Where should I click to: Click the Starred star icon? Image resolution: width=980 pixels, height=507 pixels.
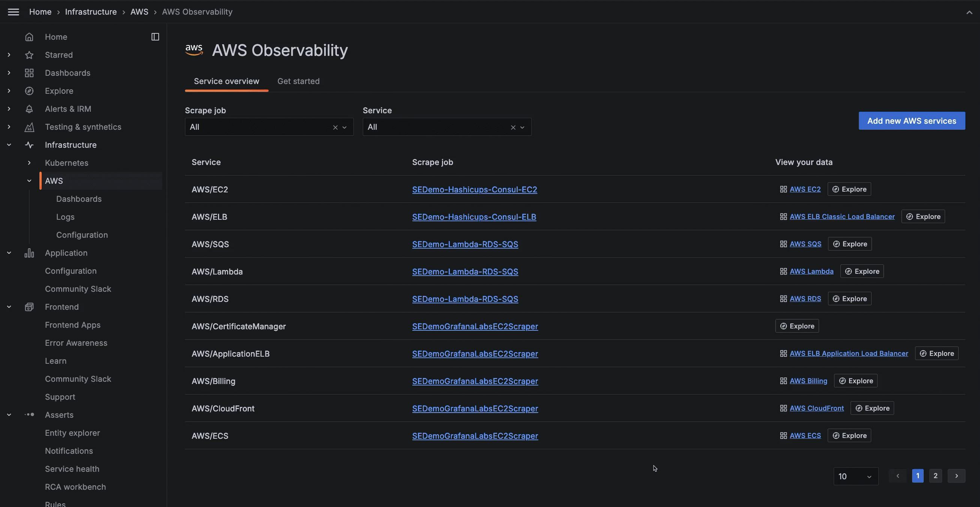coord(30,55)
